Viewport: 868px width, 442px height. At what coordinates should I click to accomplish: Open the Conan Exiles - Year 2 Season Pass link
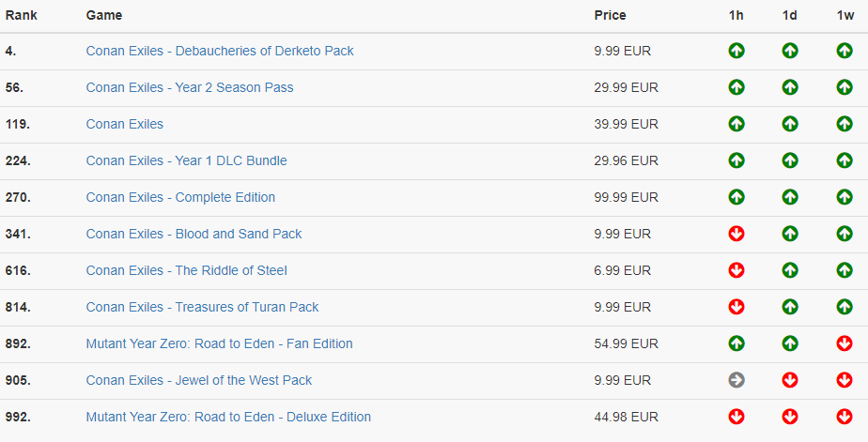click(190, 87)
